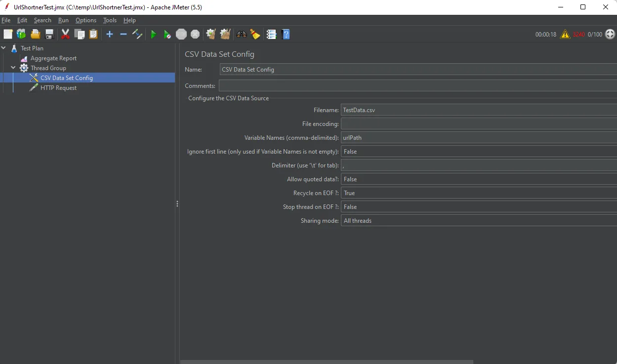The height and width of the screenshot is (364, 617).
Task: Cut selected element with scissors icon
Action: coord(65,34)
